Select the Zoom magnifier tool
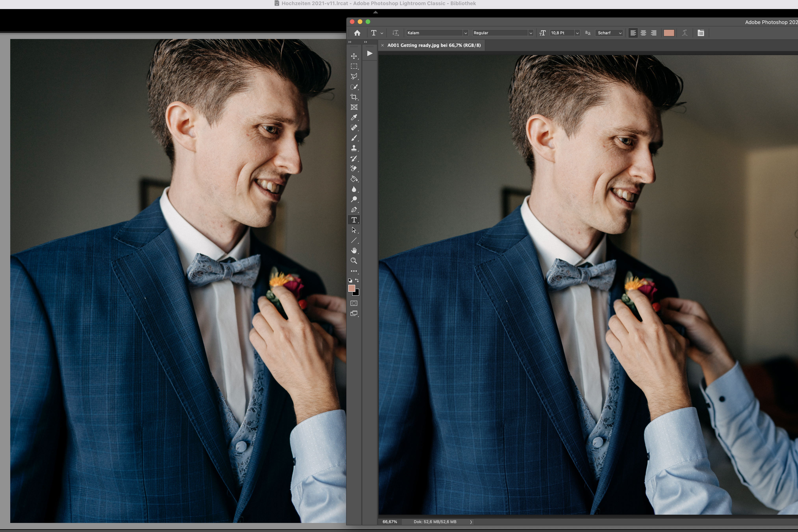The width and height of the screenshot is (798, 532). (354, 261)
